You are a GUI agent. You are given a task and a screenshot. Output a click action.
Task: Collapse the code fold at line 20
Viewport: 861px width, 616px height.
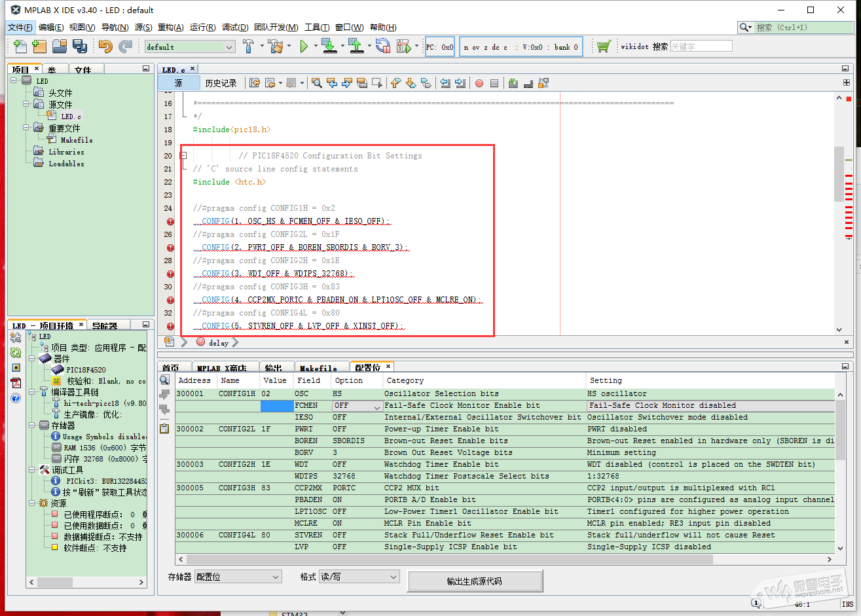pos(183,156)
